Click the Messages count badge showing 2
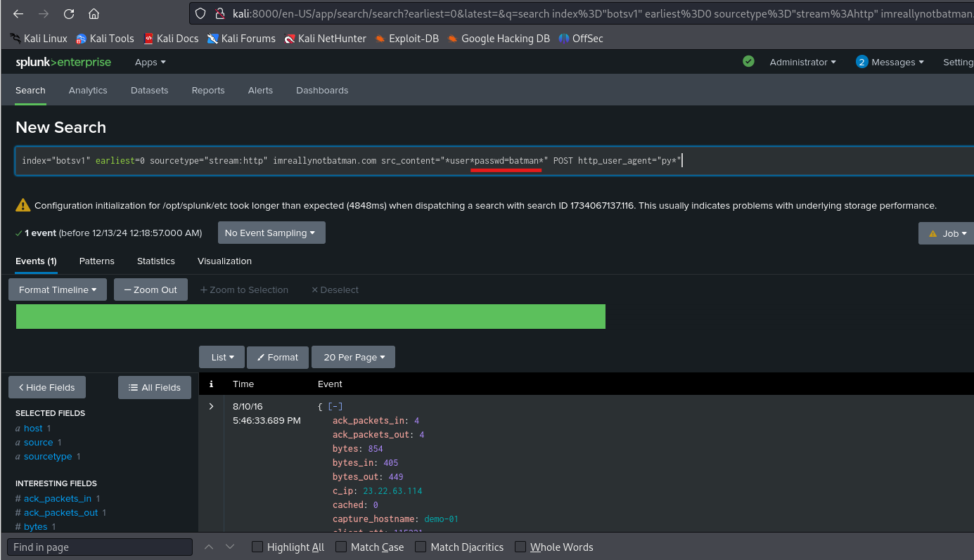The width and height of the screenshot is (974, 560). click(861, 62)
